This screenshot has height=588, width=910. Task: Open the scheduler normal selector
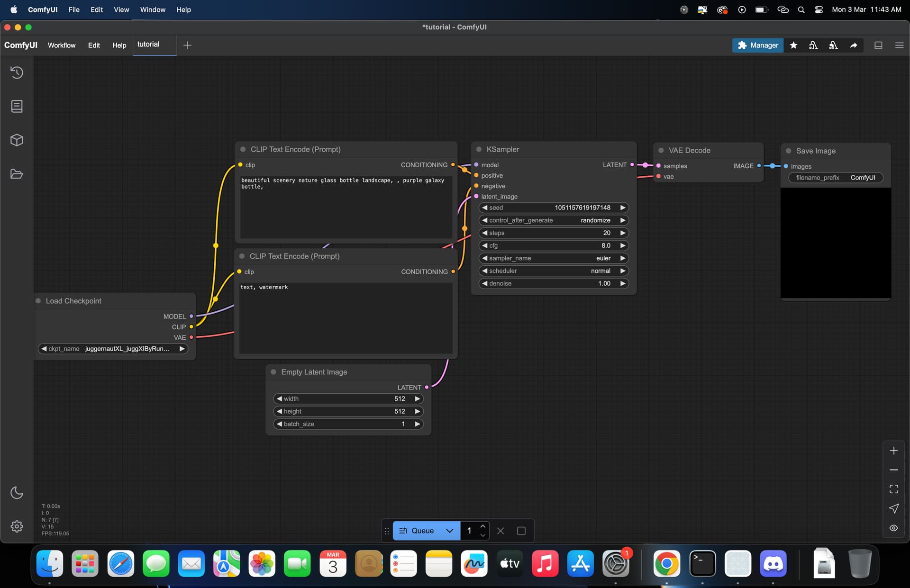tap(554, 271)
